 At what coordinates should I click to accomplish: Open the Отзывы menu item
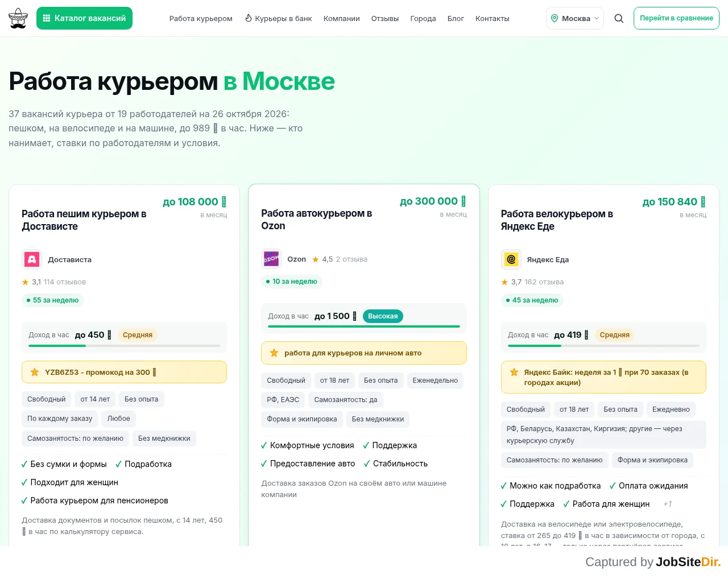[385, 18]
